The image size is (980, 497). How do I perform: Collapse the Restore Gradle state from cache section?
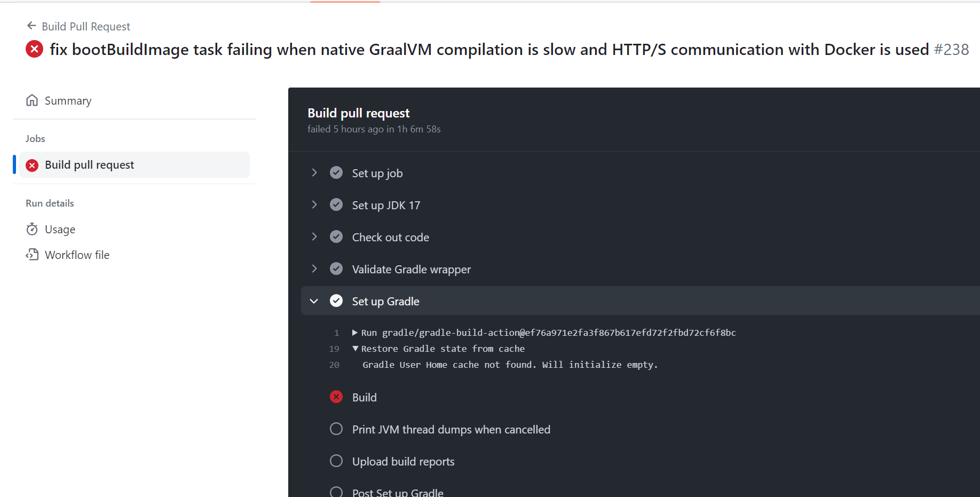(x=355, y=348)
